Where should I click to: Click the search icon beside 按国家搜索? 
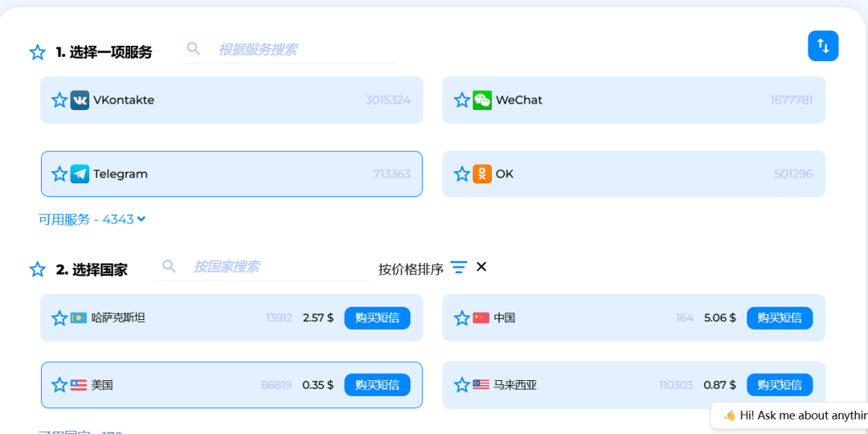click(x=169, y=266)
